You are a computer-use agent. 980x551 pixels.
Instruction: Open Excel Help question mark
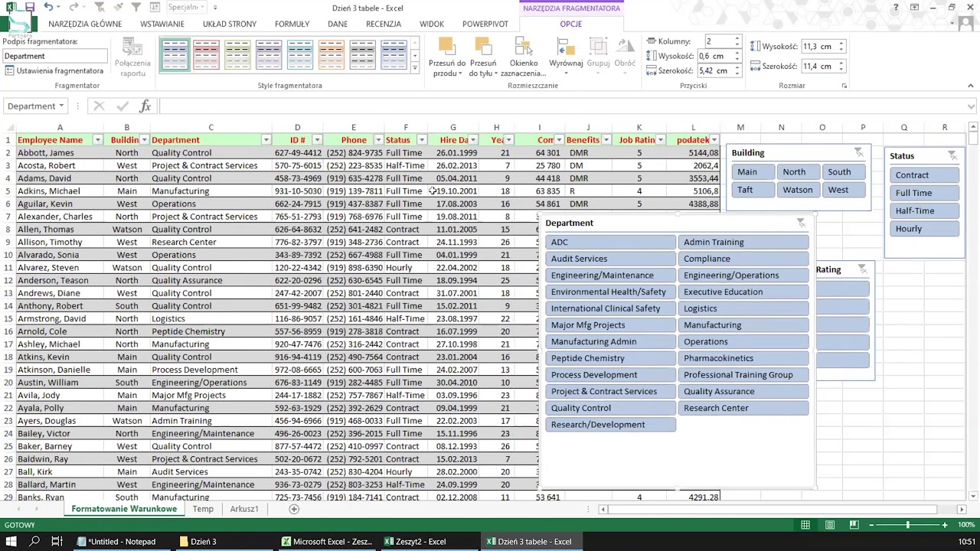896,8
